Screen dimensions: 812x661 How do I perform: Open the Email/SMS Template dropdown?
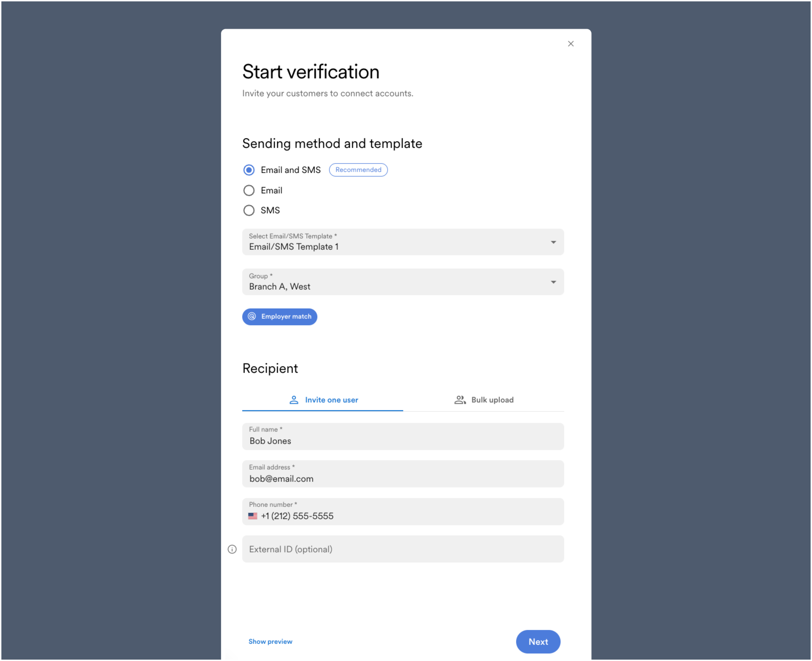[403, 242]
